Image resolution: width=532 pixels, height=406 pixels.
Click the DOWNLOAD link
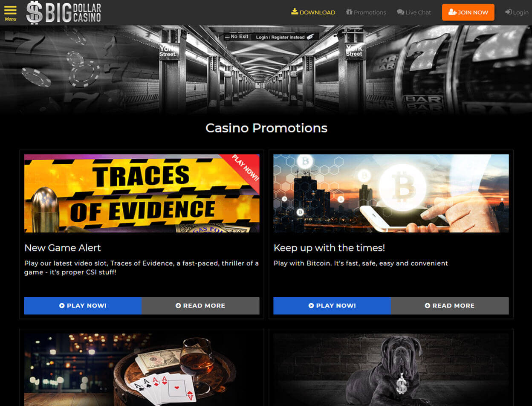(313, 12)
